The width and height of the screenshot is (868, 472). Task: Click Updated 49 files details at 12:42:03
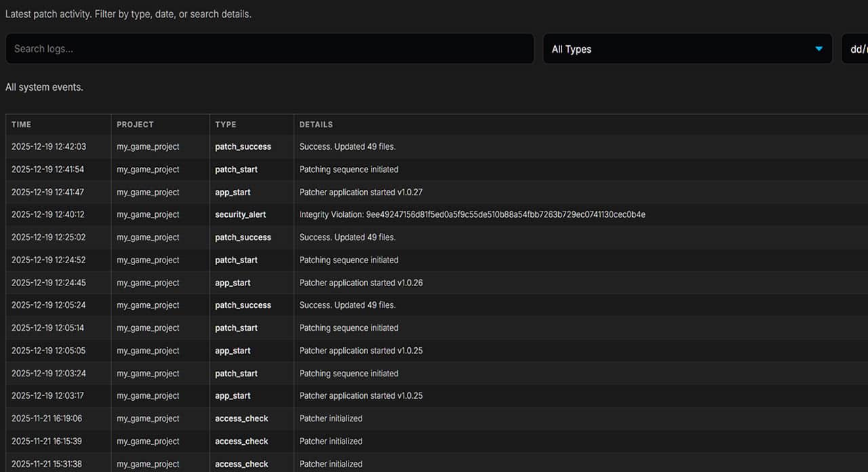[x=347, y=146]
